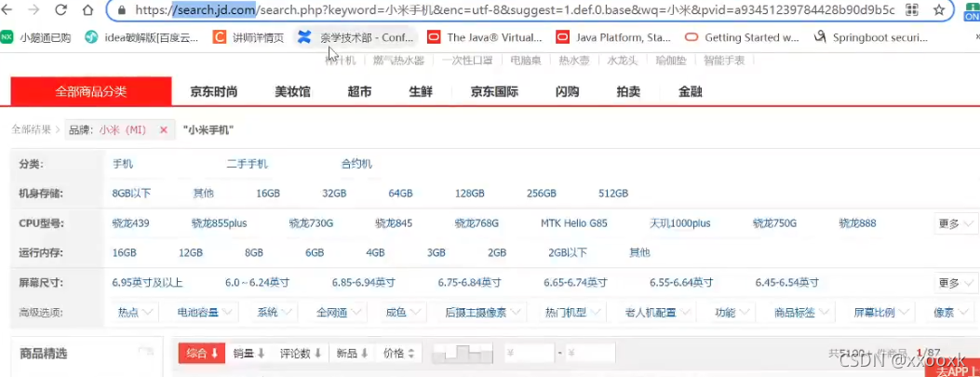Screen dimensions: 980x377
Task: Open the 老人机配置 dropdown
Action: (656, 313)
